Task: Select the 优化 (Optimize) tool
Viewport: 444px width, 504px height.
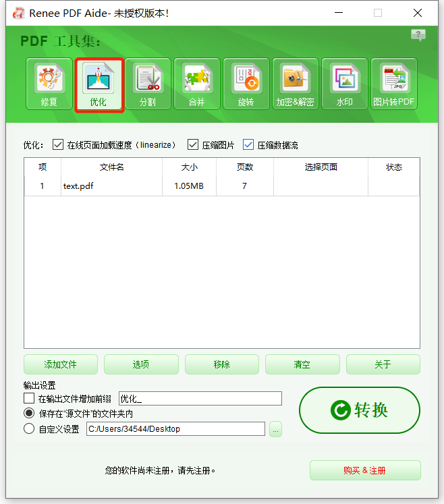Action: click(99, 85)
